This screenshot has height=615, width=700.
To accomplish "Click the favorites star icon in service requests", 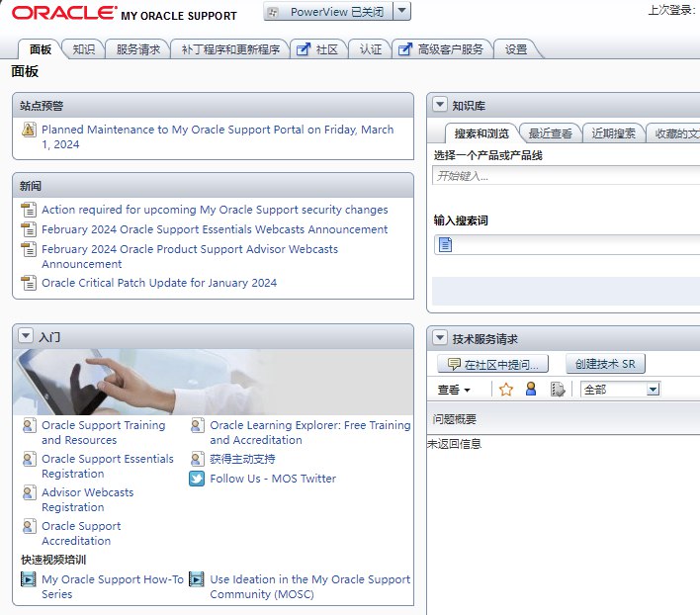I will 506,390.
